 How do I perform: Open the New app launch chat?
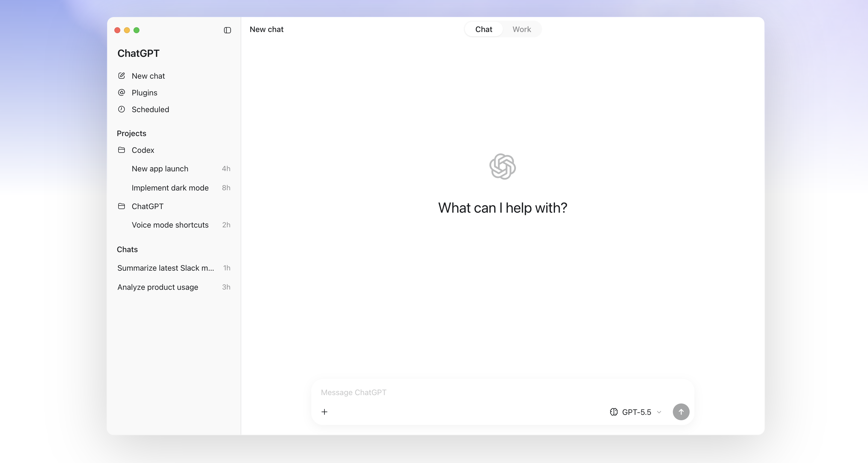[x=174, y=169]
